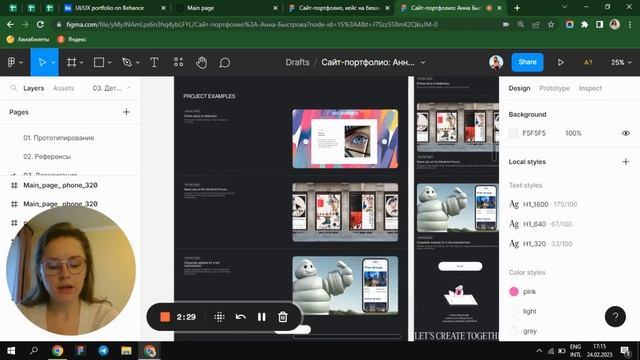Select the Comment tool

(224, 62)
